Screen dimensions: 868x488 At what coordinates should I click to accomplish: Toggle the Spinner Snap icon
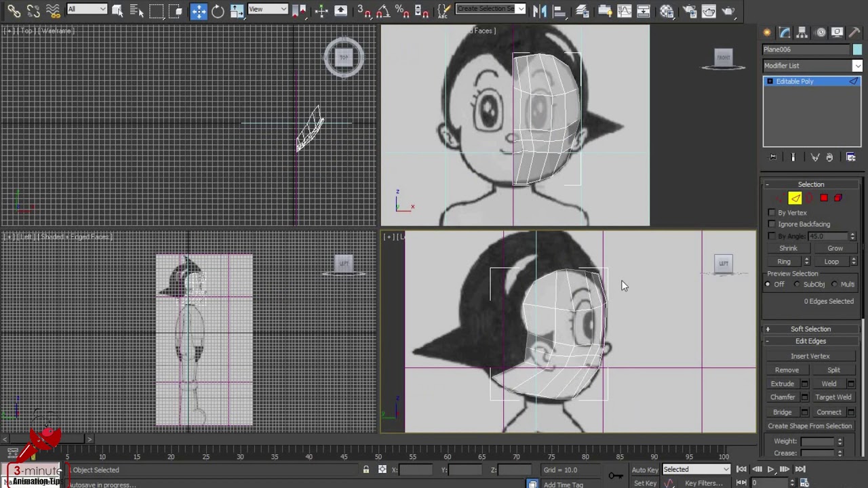coord(421,11)
